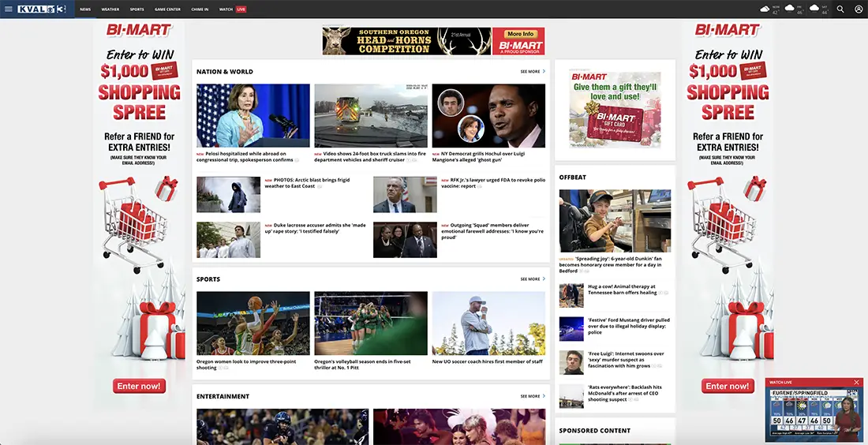This screenshot has width=868, height=445.
Task: Click the Duke lacrosse story thumbnail
Action: [228, 240]
